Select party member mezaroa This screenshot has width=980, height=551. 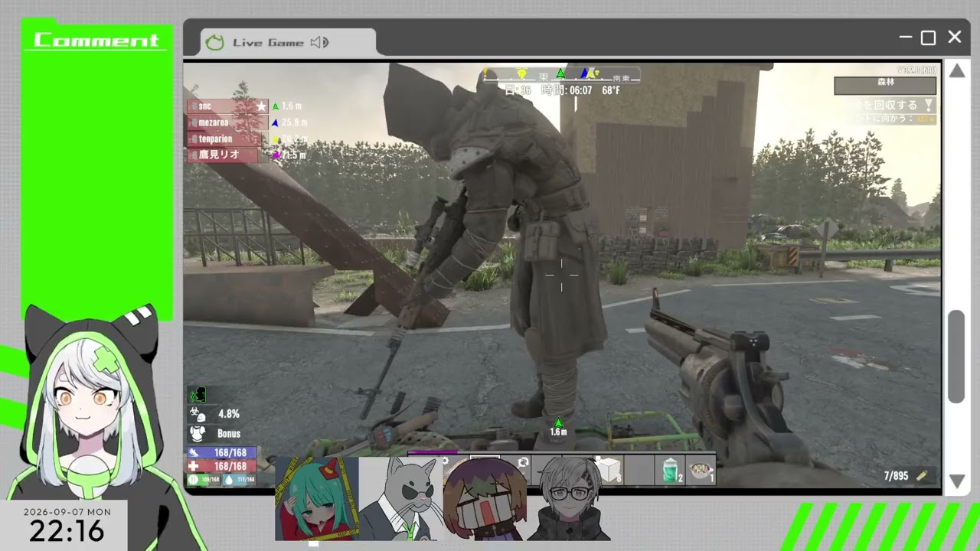coord(227,122)
